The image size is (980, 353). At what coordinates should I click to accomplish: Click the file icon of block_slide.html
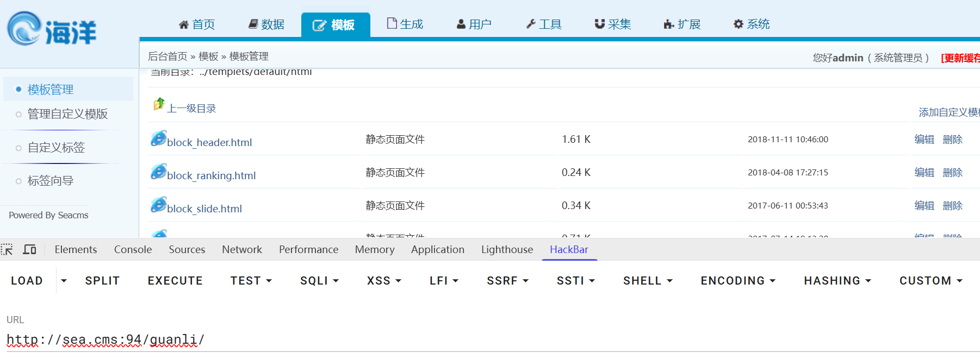(159, 205)
